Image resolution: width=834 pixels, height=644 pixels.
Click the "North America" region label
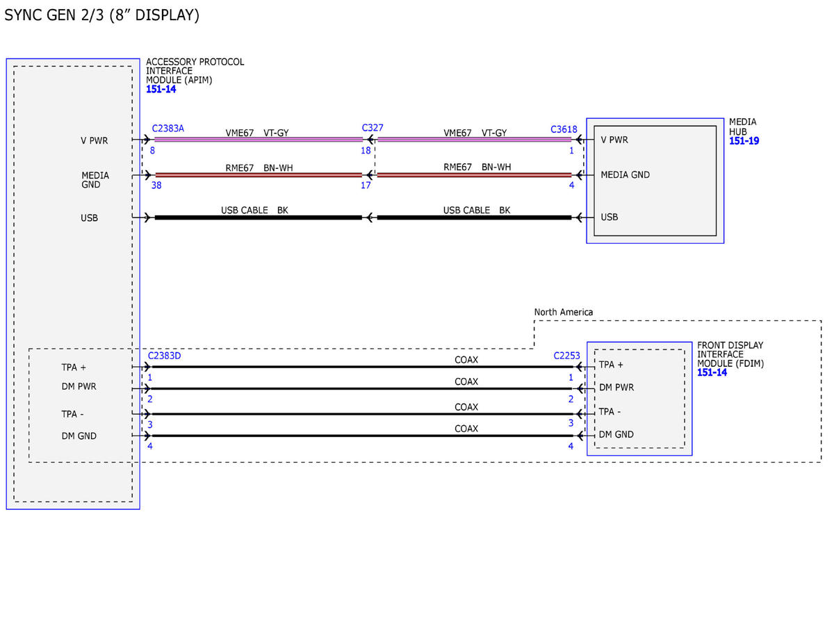(564, 312)
